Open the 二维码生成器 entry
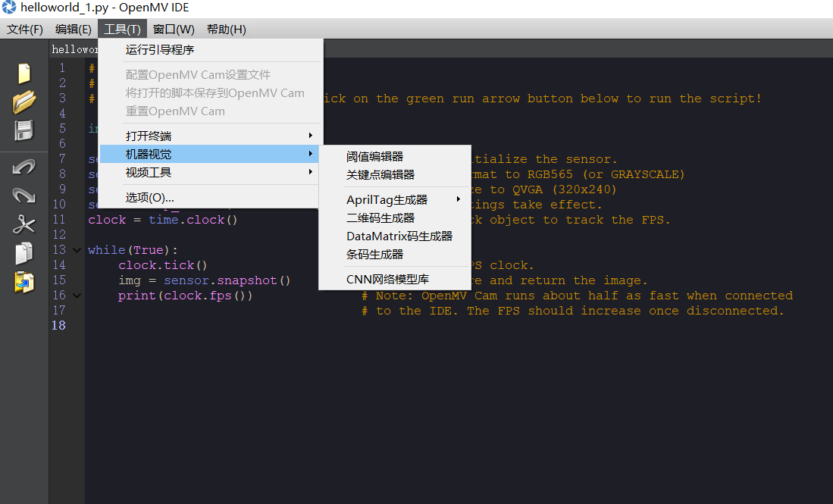This screenshot has height=504, width=833. 395,218
